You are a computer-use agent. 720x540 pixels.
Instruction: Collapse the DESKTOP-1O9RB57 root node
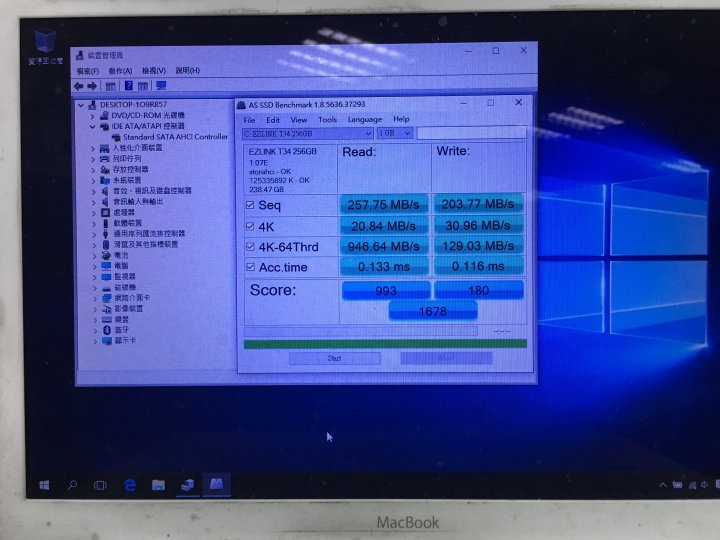pyautogui.click(x=81, y=105)
